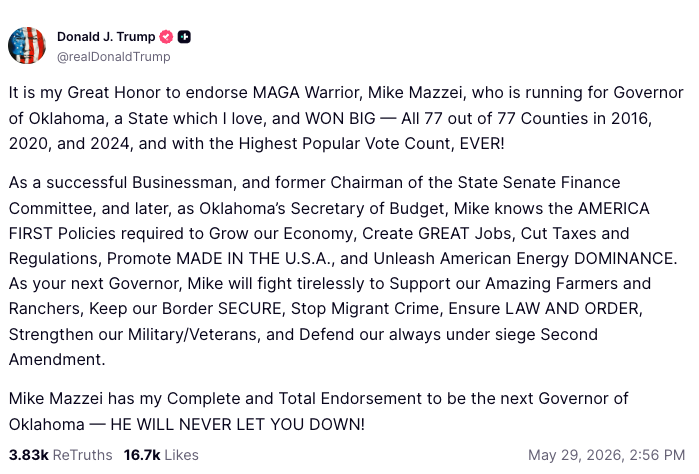Click the pink verified checkmark badge
The image size is (699, 474).
[167, 37]
